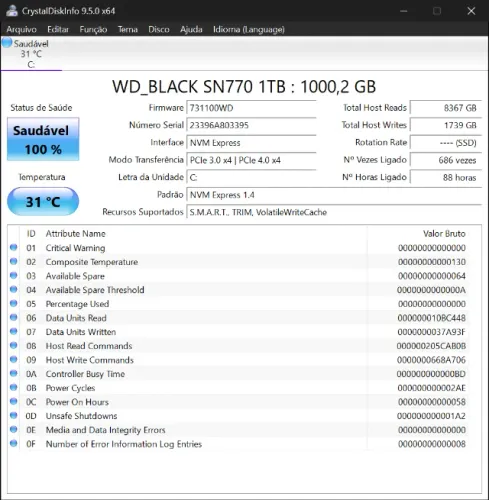Click the power-on hours value 88 horas

click(446, 178)
